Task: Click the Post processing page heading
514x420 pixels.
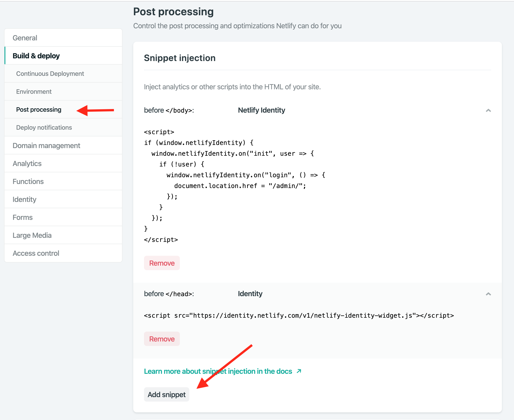Action: pos(173,12)
